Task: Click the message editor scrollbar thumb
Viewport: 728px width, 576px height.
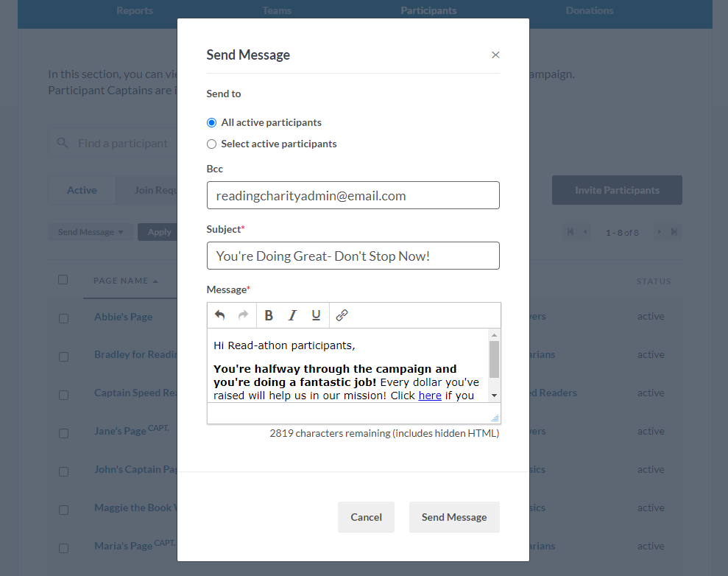Action: click(x=494, y=359)
